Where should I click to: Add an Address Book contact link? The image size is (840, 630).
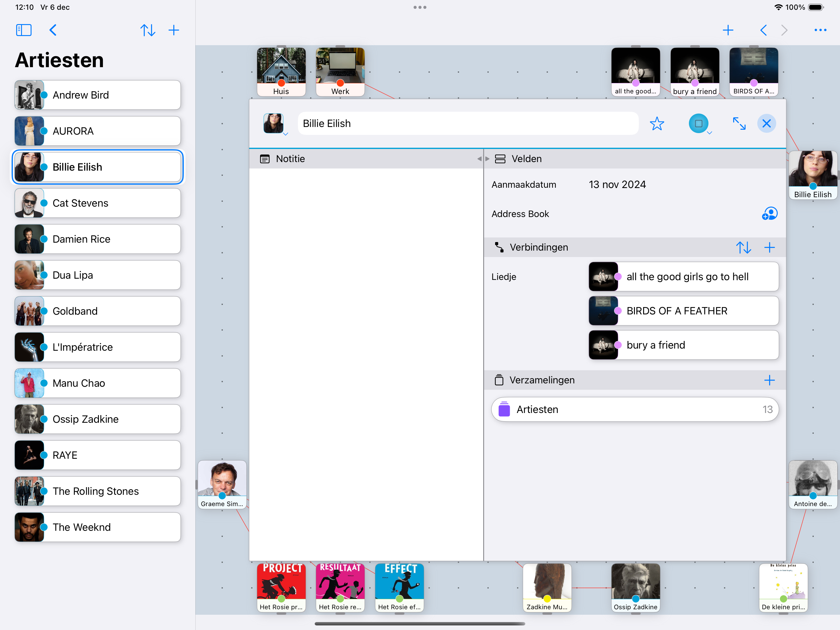tap(769, 214)
